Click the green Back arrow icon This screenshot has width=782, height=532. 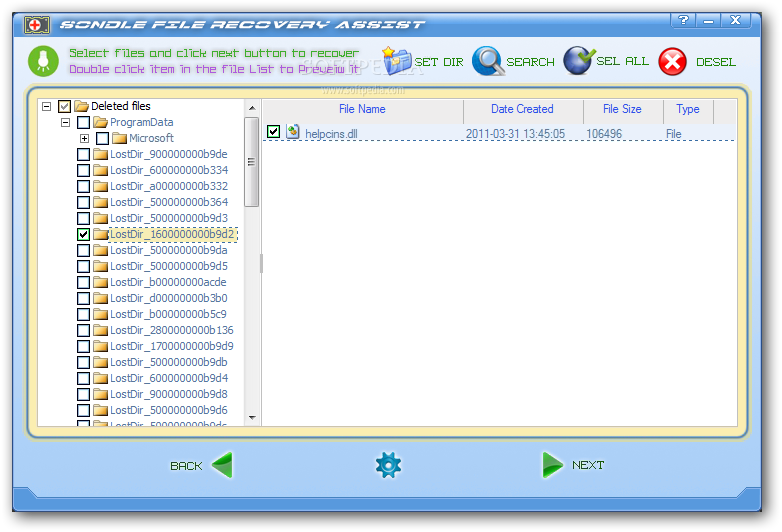point(222,465)
